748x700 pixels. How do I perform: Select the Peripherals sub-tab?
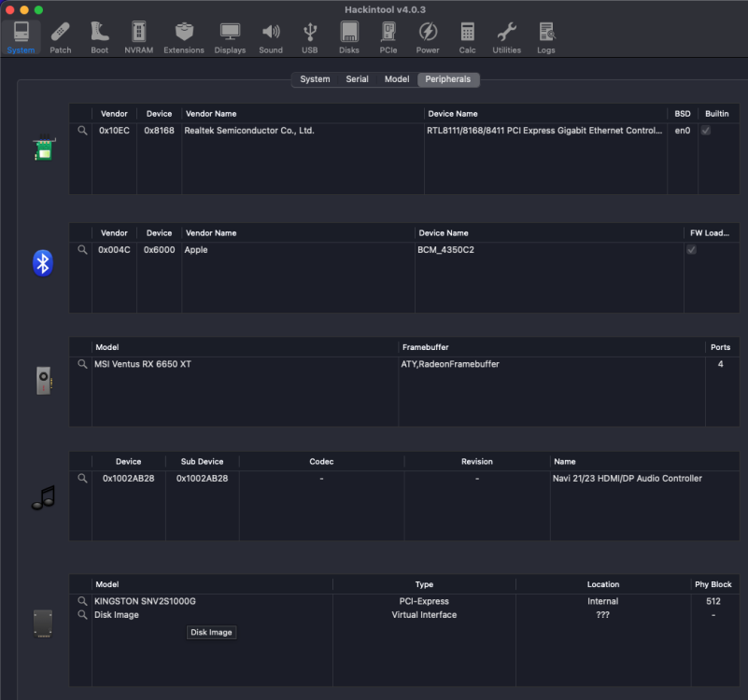448,79
